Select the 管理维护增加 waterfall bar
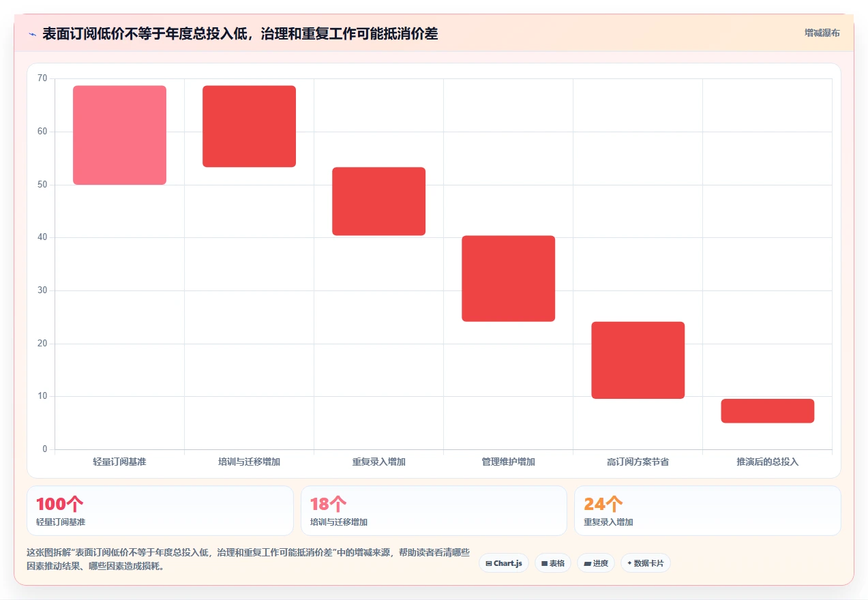The image size is (868, 600). coord(508,278)
